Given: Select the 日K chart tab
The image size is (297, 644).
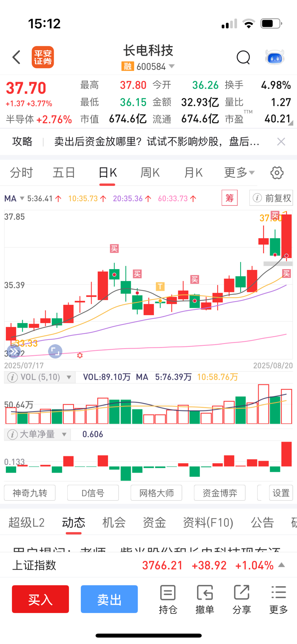Looking at the screenshot, I should pos(108,173).
